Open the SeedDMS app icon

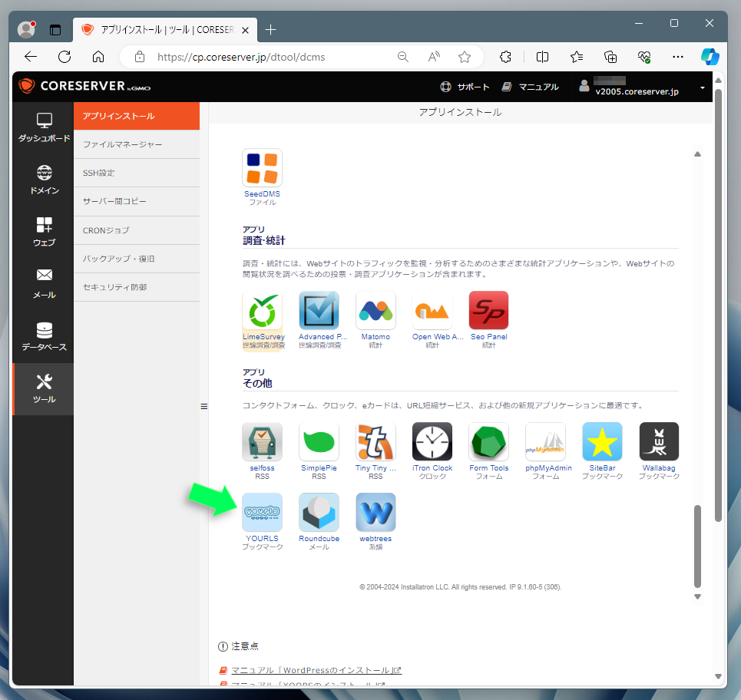click(262, 168)
